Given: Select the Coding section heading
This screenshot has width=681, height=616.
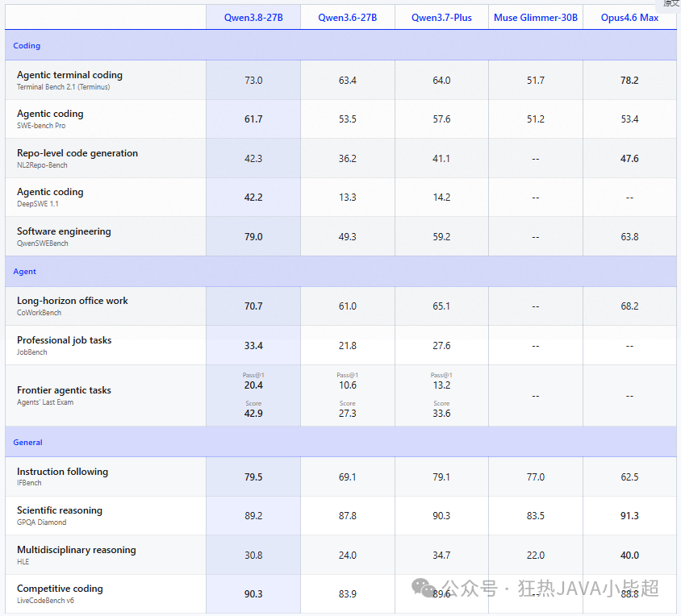Looking at the screenshot, I should coord(27,46).
